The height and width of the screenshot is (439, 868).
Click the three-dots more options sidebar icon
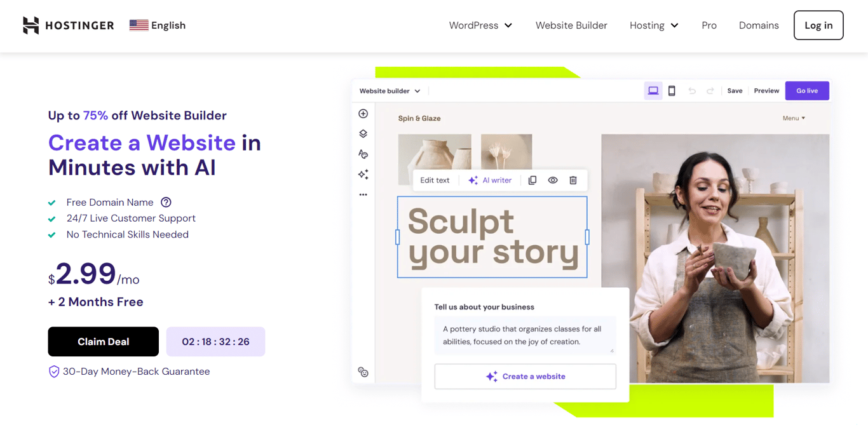(x=363, y=194)
